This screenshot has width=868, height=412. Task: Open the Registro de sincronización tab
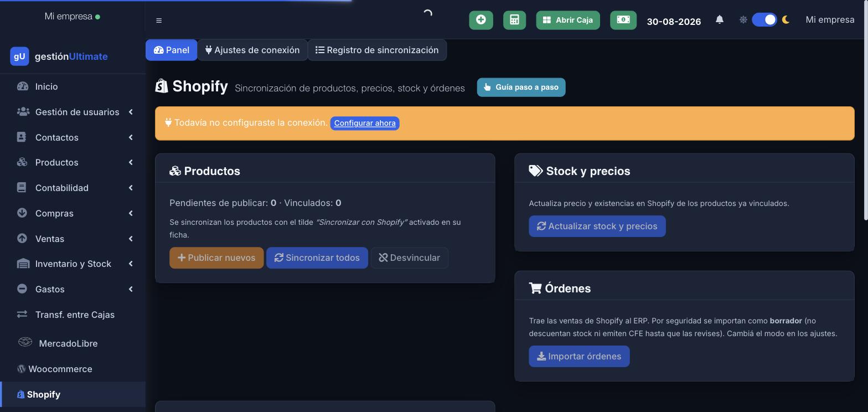[377, 50]
